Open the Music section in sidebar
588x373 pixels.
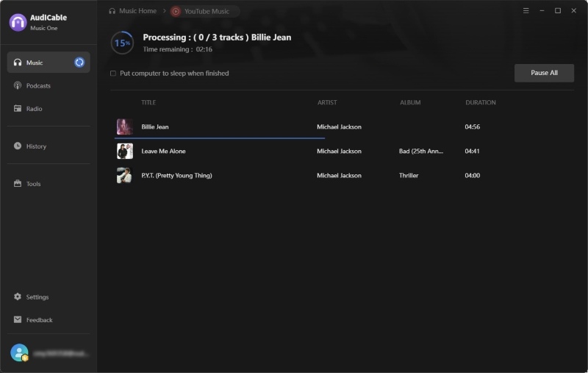(49, 63)
